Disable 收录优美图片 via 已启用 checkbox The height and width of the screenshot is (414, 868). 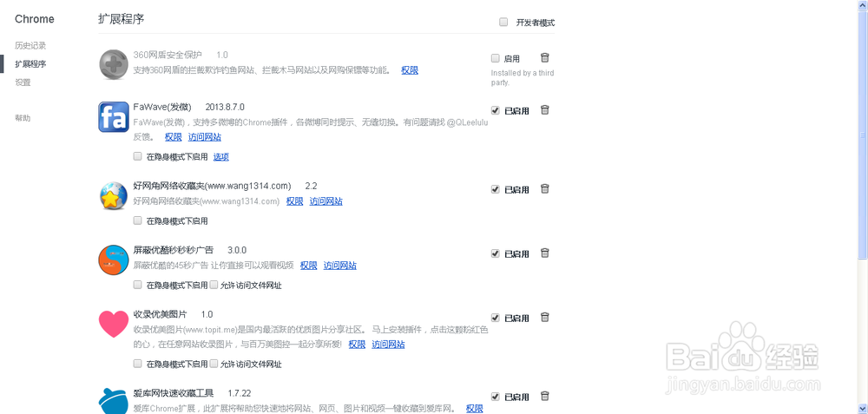pyautogui.click(x=496, y=318)
